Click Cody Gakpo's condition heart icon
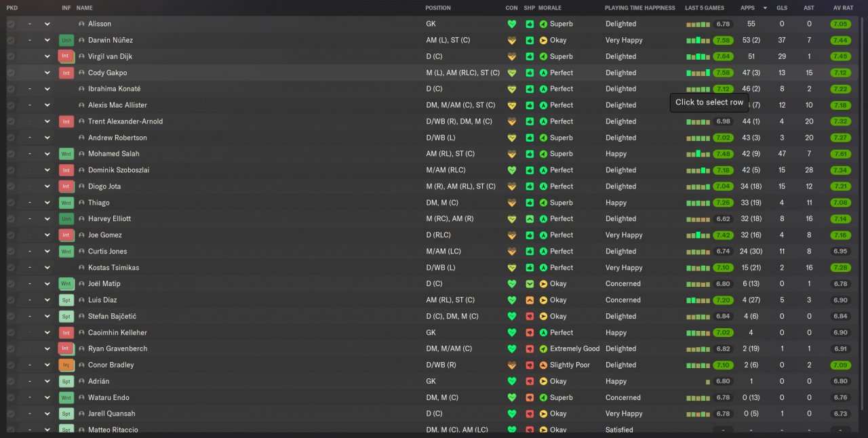 pyautogui.click(x=512, y=73)
